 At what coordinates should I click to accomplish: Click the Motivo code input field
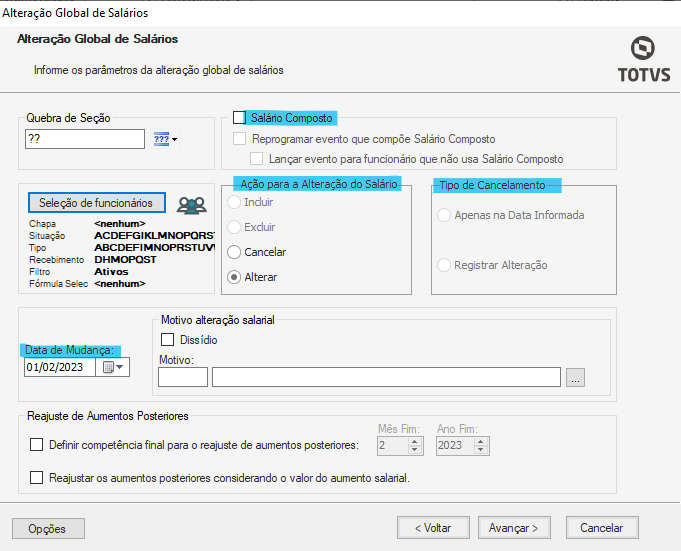(183, 377)
